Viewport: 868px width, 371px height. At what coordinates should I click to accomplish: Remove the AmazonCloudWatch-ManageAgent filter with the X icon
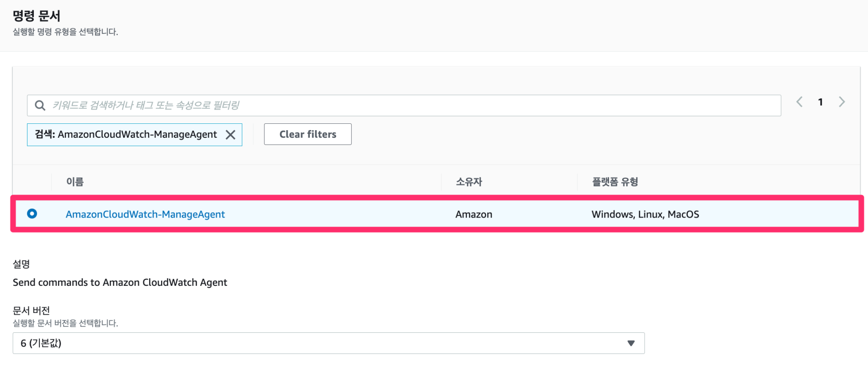coord(231,134)
